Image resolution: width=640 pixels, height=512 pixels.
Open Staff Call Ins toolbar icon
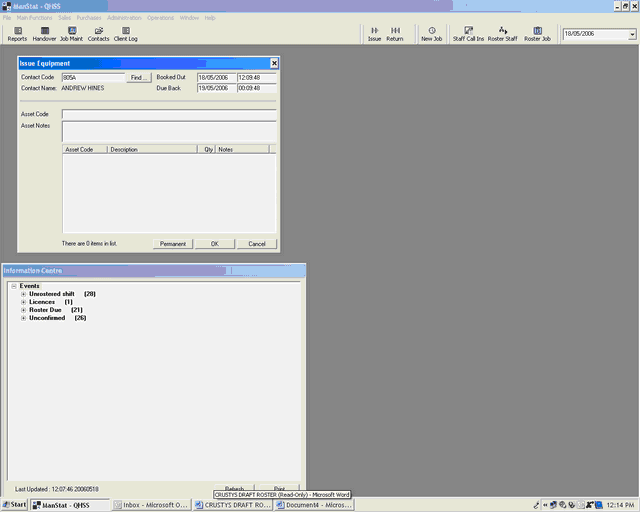(467, 34)
